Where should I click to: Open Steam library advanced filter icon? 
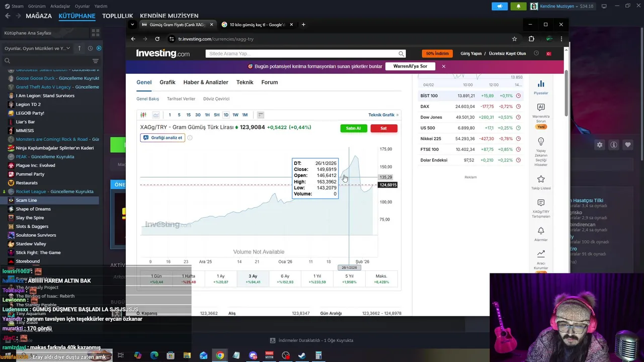click(x=95, y=61)
